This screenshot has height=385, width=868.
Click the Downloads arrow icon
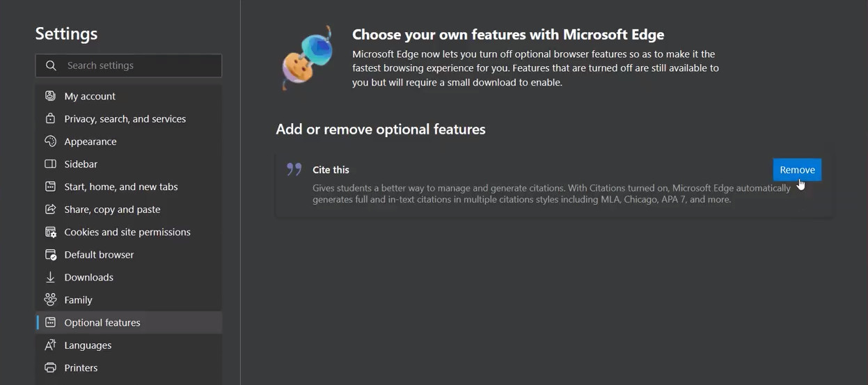(50, 277)
